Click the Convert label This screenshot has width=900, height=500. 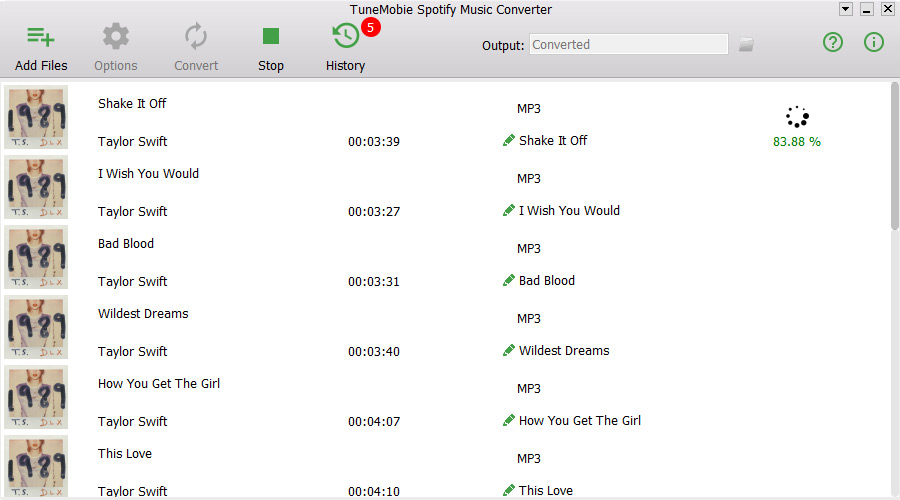(x=196, y=65)
